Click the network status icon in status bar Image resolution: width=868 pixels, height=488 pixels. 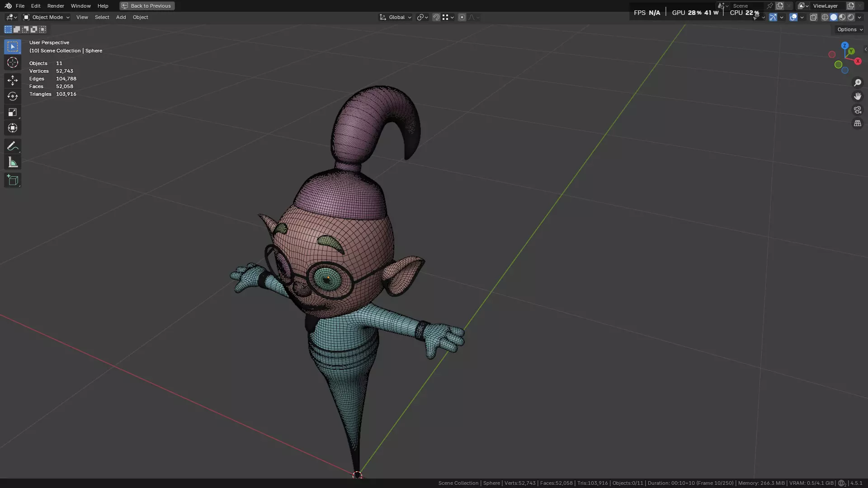tap(842, 483)
